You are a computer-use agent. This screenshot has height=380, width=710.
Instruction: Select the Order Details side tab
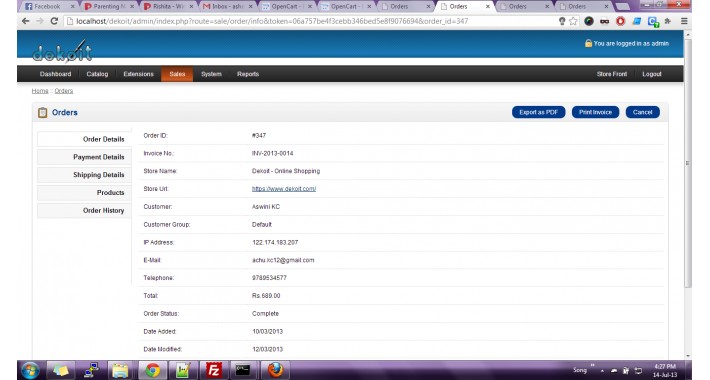pyautogui.click(x=84, y=139)
